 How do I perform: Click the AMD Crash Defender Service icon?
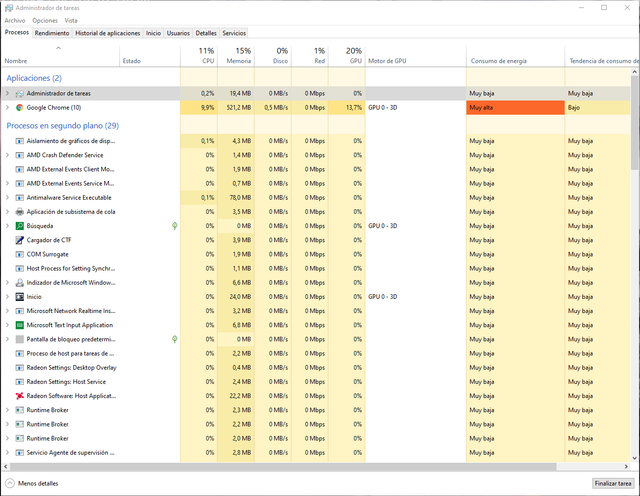tap(19, 155)
